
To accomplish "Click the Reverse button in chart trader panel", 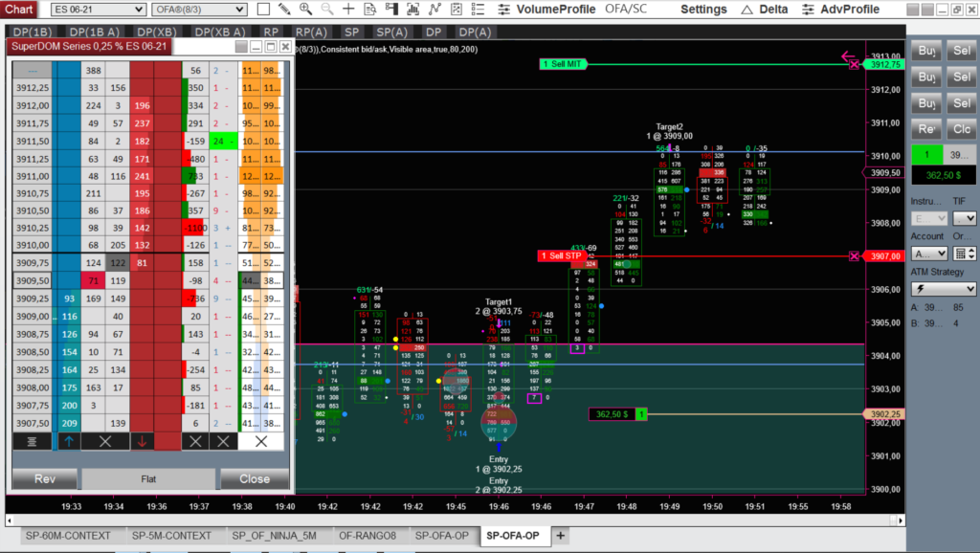I will [926, 129].
